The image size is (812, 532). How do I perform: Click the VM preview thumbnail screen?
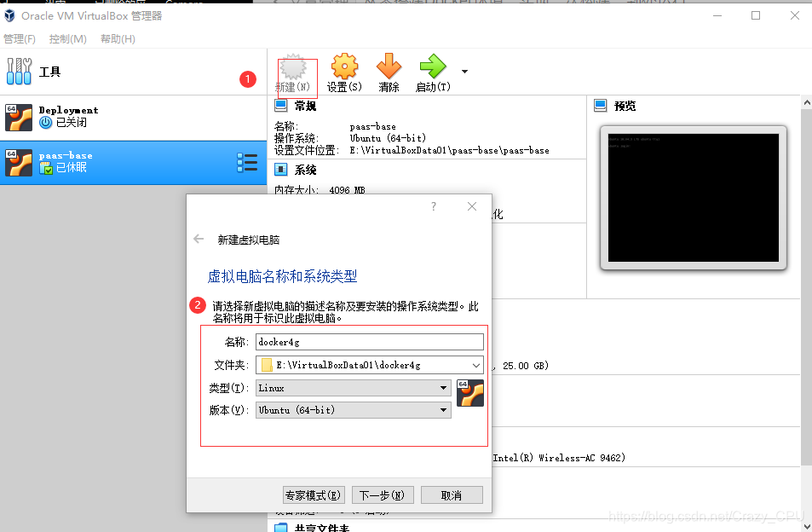(694, 198)
